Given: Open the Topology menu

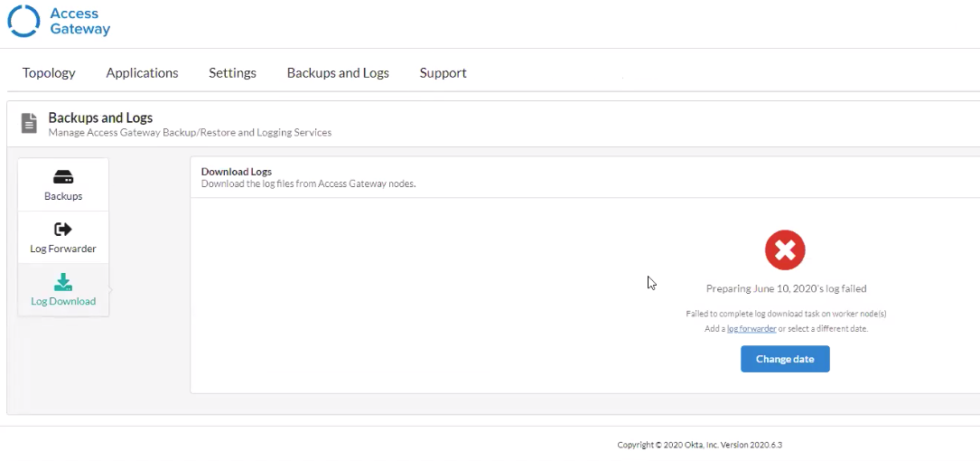Looking at the screenshot, I should pos(49,73).
